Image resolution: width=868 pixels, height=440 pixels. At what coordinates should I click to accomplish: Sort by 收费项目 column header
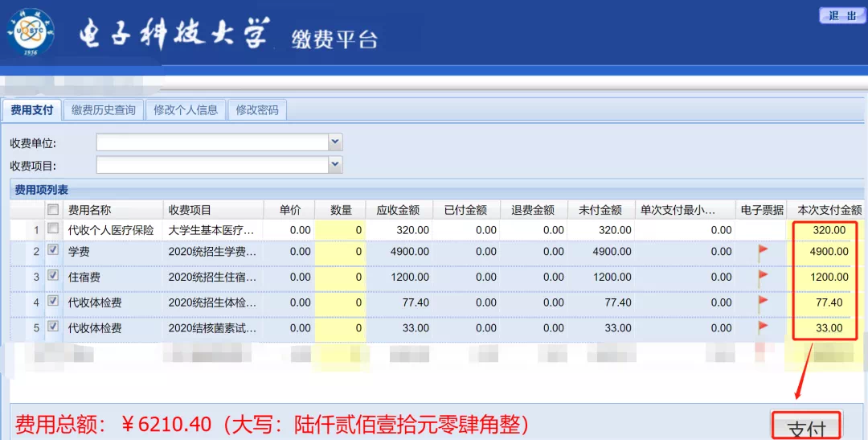coord(213,210)
